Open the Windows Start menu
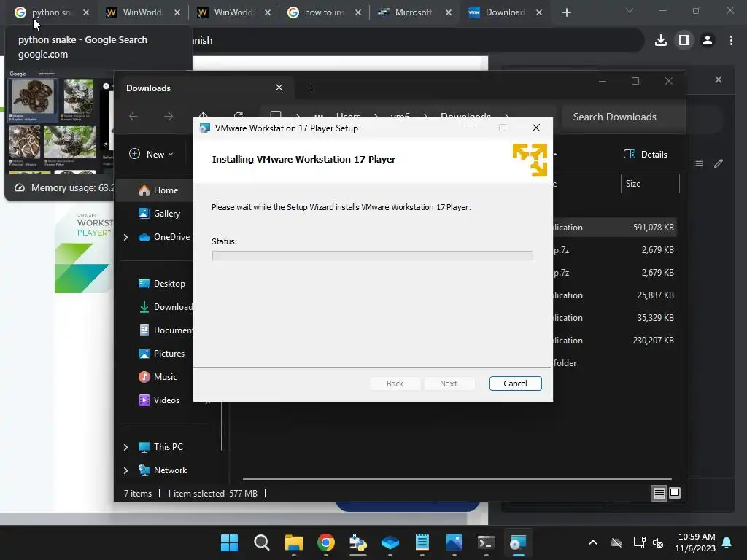Viewport: 747px width, 560px height. 229,542
